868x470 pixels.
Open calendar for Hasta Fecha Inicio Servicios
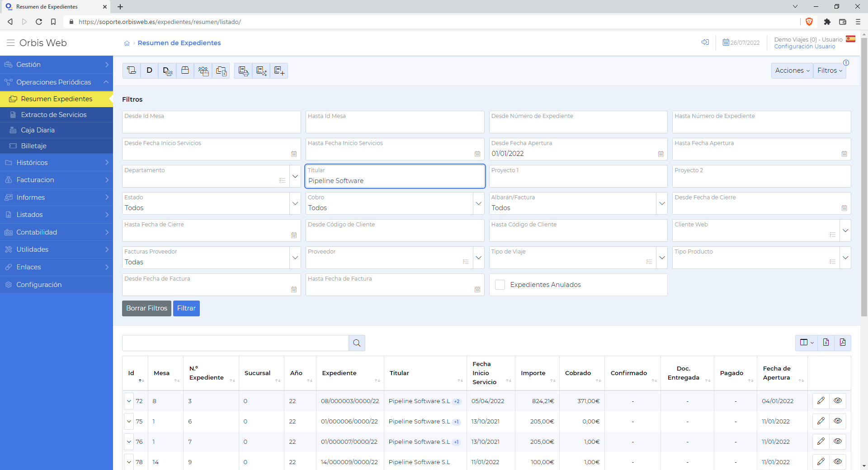pos(477,154)
